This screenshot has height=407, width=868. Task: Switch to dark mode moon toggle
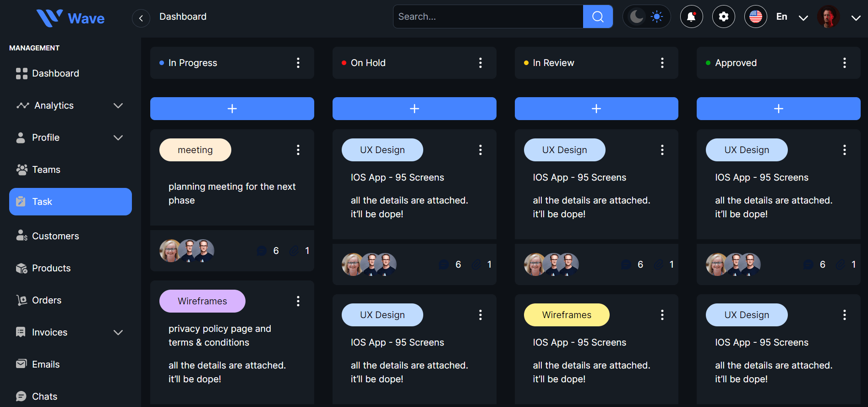pos(636,16)
